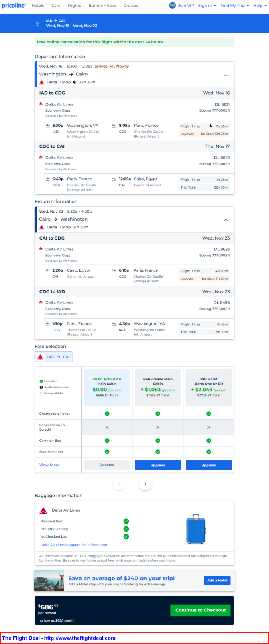Click Seat Selection checkmark for Delta One

209,452
